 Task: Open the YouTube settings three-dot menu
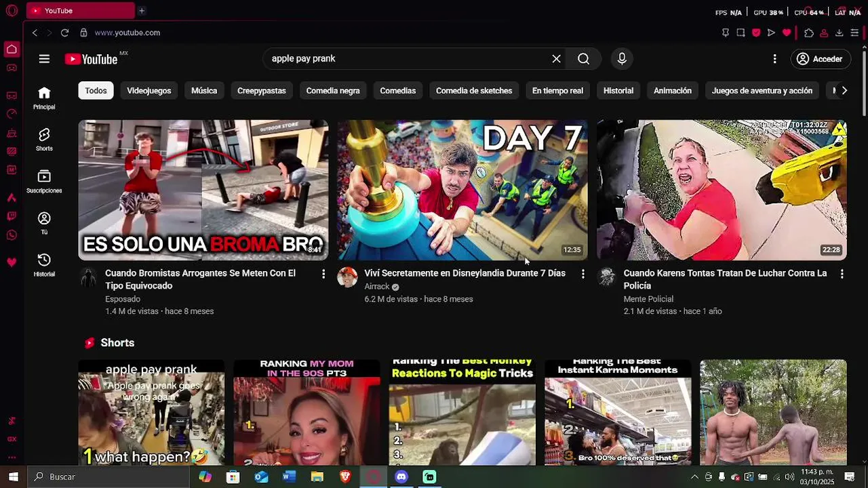(x=774, y=59)
